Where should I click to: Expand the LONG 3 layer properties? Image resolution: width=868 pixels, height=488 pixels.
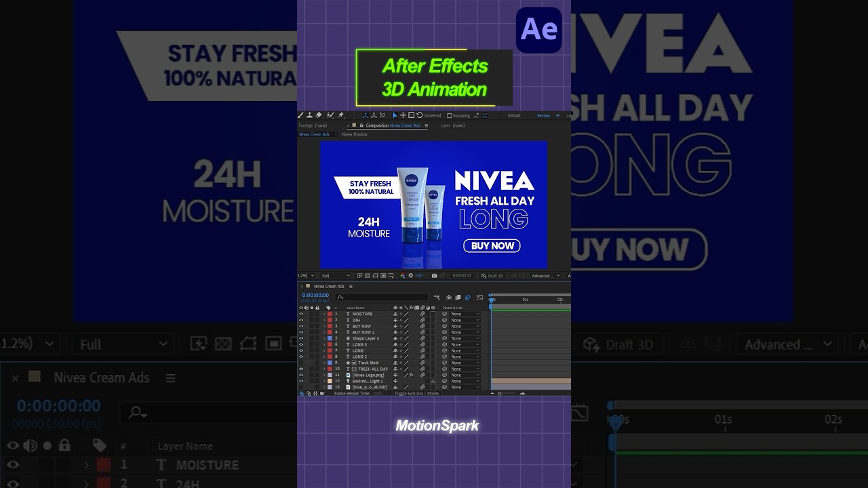click(324, 344)
